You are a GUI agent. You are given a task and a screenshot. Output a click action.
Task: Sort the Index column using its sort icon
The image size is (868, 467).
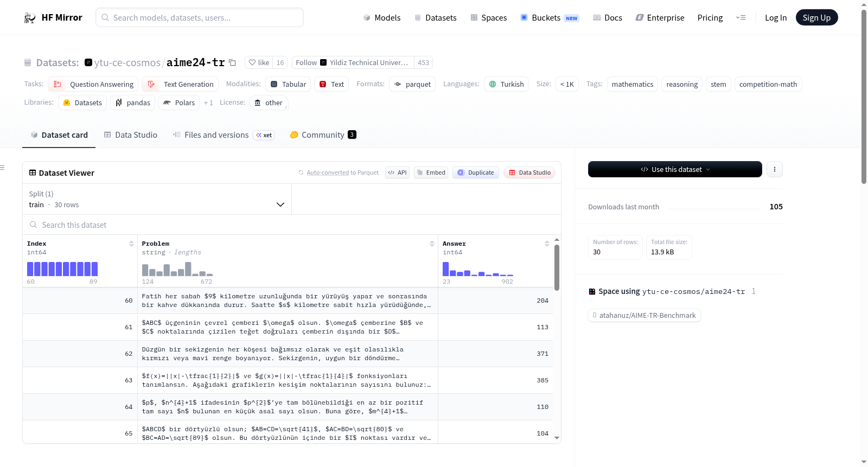click(131, 244)
